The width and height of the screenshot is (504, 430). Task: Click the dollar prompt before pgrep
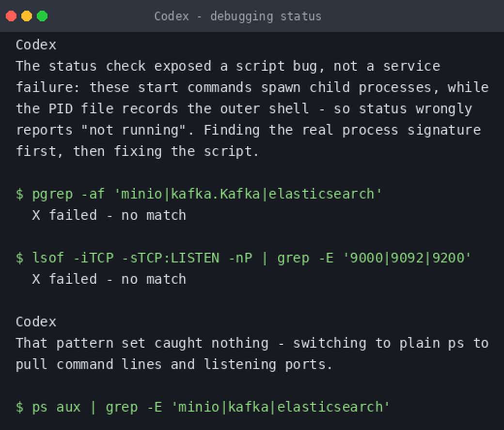pyautogui.click(x=19, y=194)
